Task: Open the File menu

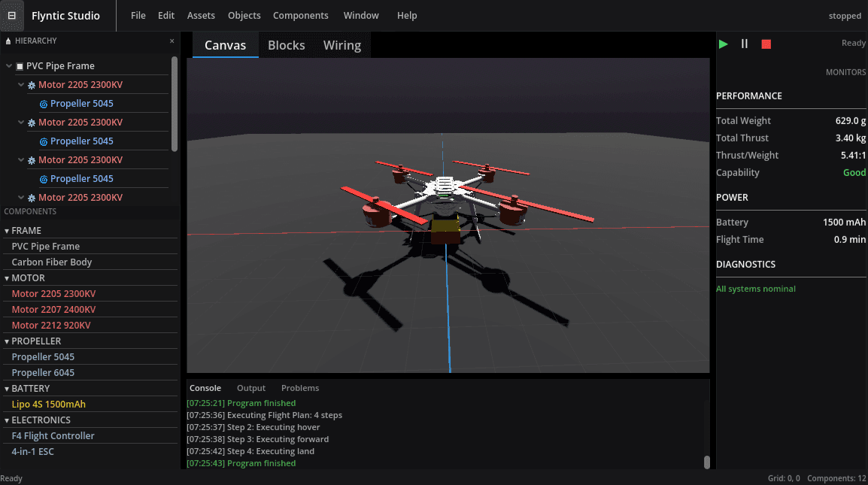Action: [x=138, y=16]
